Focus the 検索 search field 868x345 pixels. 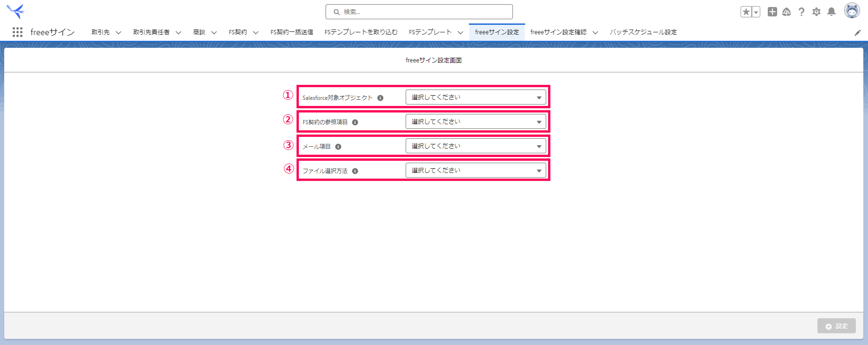(x=419, y=12)
